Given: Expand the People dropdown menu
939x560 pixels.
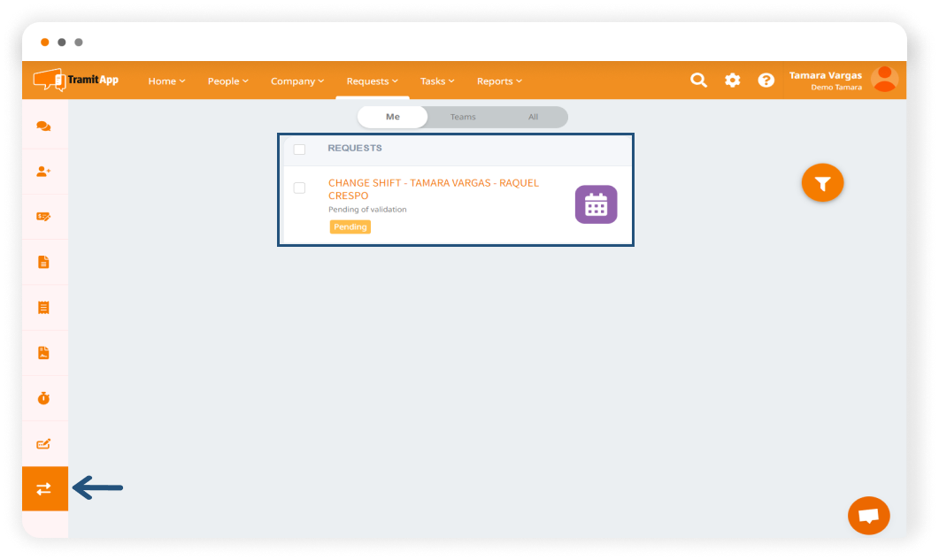Looking at the screenshot, I should pyautogui.click(x=227, y=81).
